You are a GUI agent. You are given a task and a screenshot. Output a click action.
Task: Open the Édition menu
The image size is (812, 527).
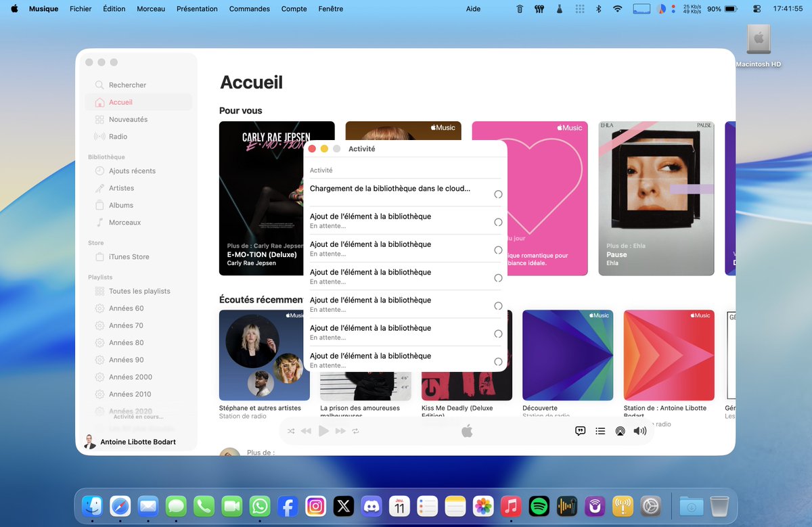coord(114,9)
